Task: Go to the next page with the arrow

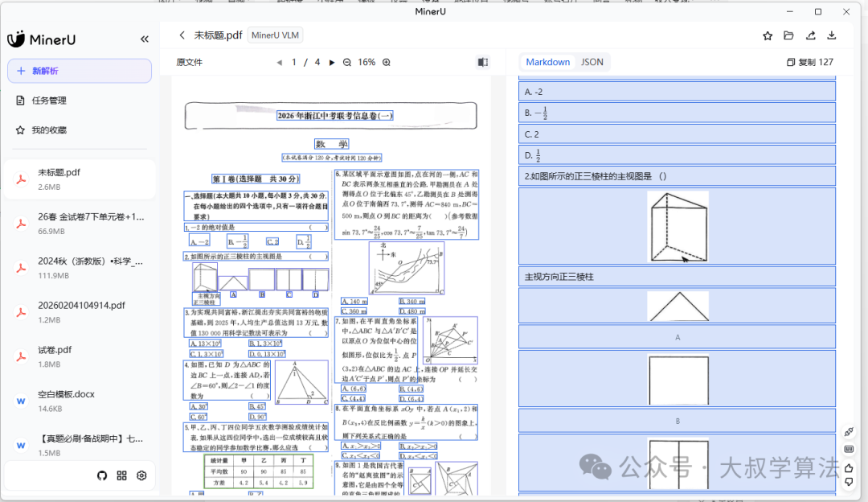Action: pos(332,62)
